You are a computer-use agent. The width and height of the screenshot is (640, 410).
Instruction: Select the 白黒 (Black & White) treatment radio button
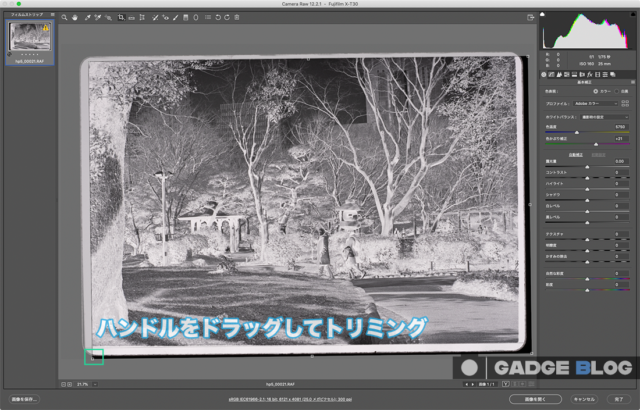(x=617, y=91)
